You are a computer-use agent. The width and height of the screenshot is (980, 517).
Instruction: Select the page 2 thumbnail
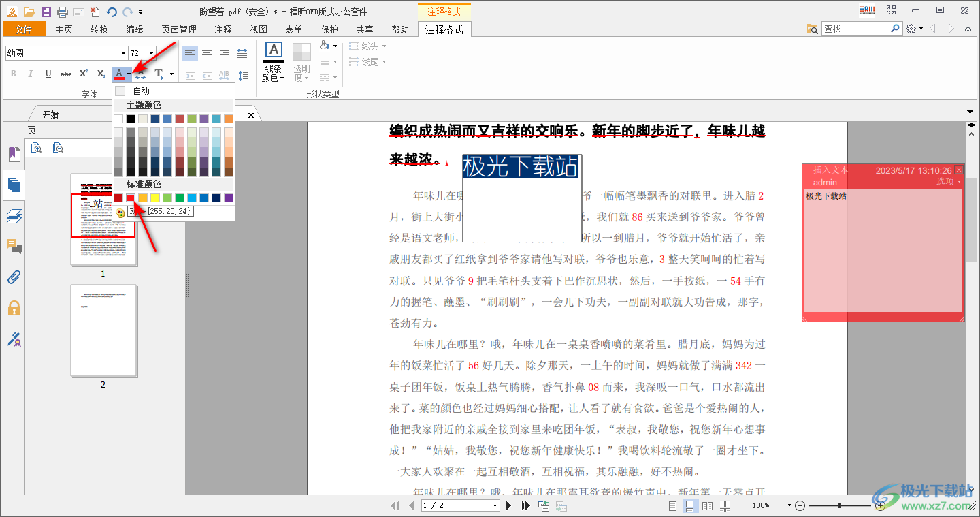(103, 330)
